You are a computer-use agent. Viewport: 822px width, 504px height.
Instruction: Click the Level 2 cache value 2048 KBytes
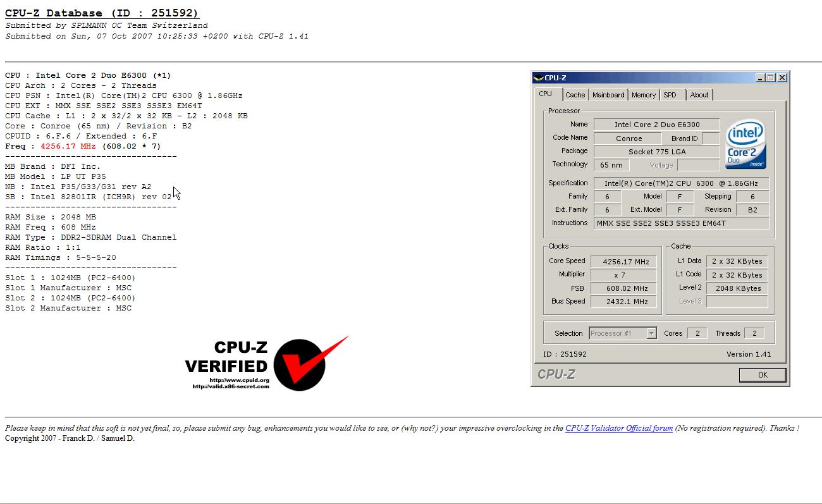737,288
